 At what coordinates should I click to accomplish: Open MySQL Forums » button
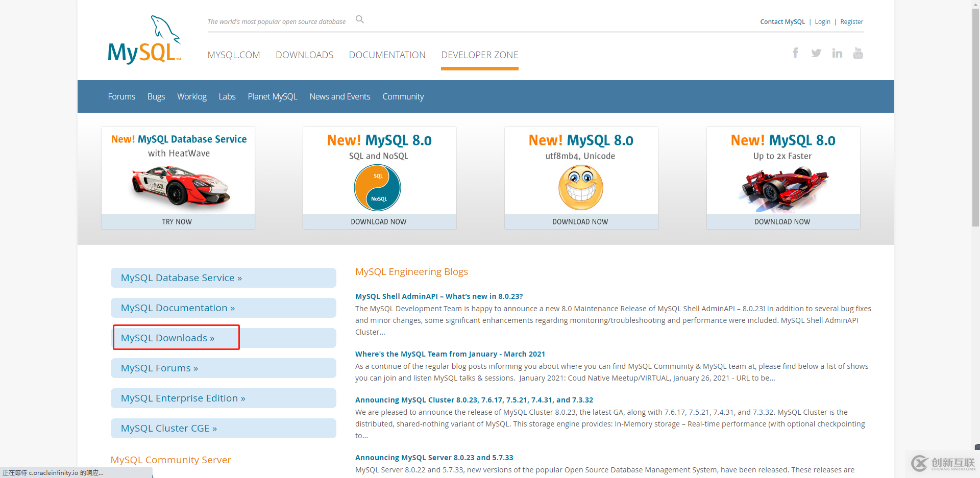click(224, 368)
